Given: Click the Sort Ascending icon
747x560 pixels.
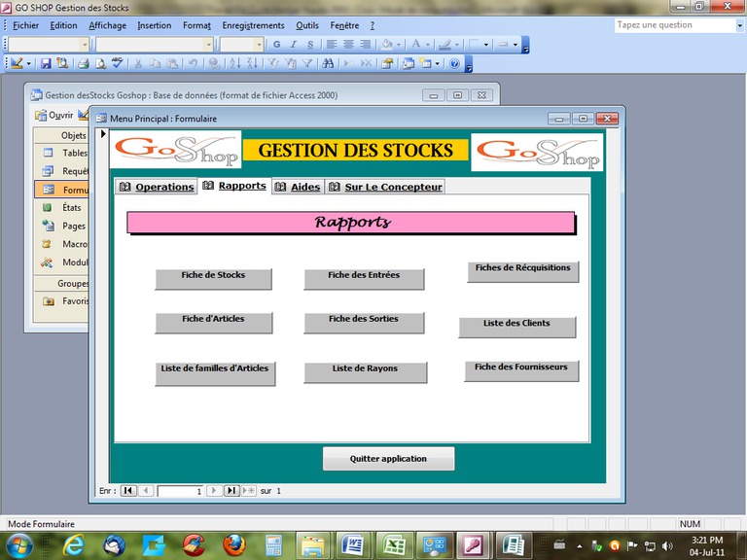Looking at the screenshot, I should (x=233, y=63).
